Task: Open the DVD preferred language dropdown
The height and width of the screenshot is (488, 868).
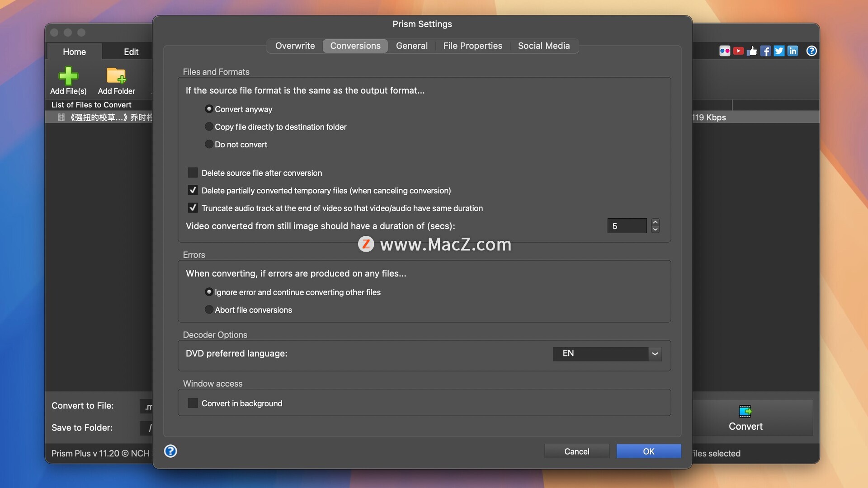Action: pyautogui.click(x=607, y=353)
